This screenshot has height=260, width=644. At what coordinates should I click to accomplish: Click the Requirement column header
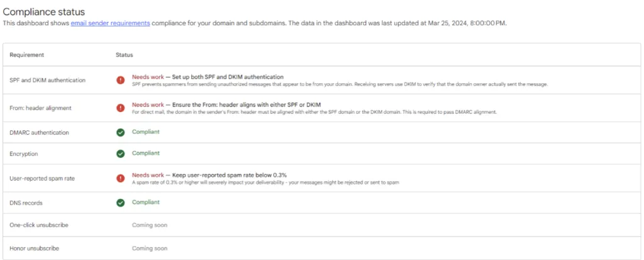(x=26, y=55)
